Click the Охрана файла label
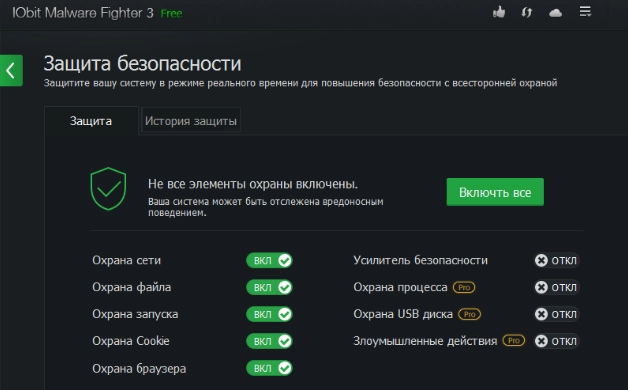Screen dimensions: 628x390 pyautogui.click(x=132, y=287)
